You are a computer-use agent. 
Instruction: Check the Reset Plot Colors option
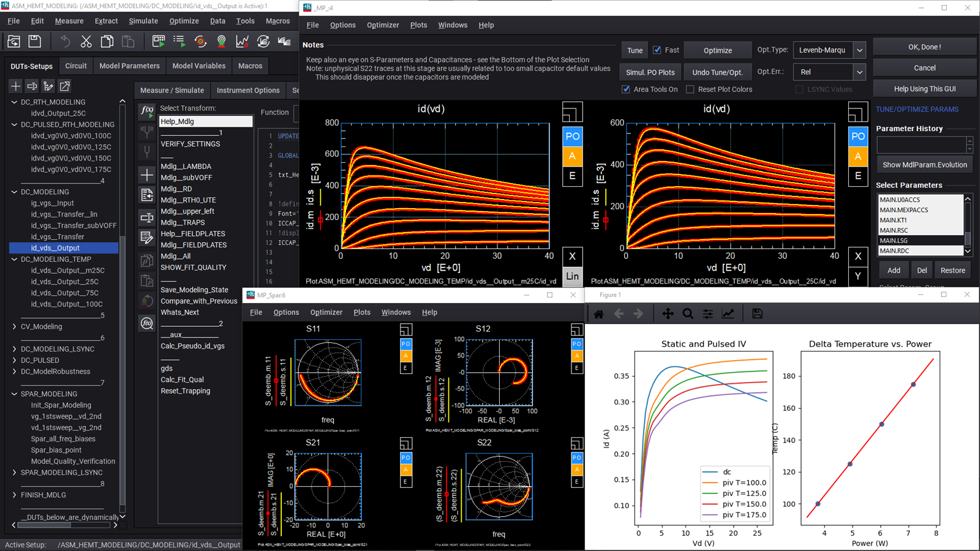point(690,89)
